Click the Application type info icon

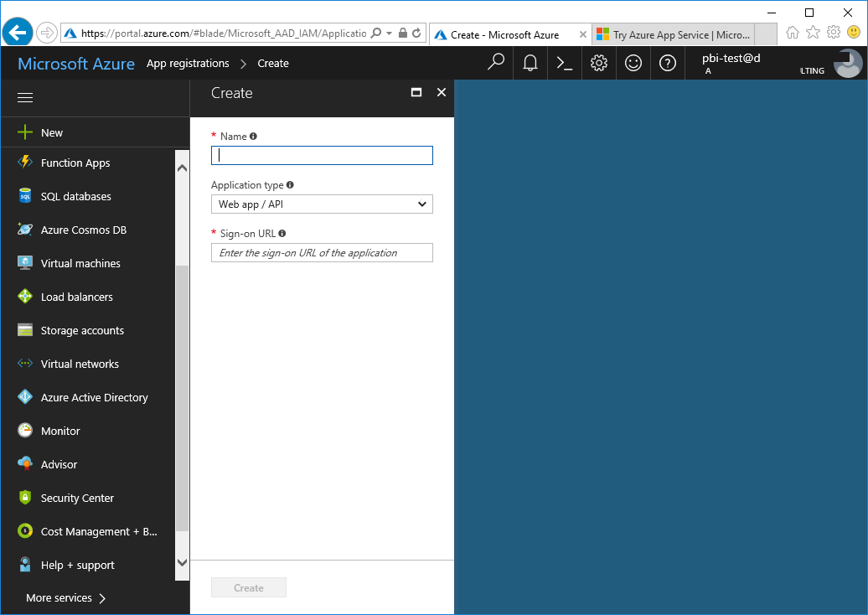290,185
